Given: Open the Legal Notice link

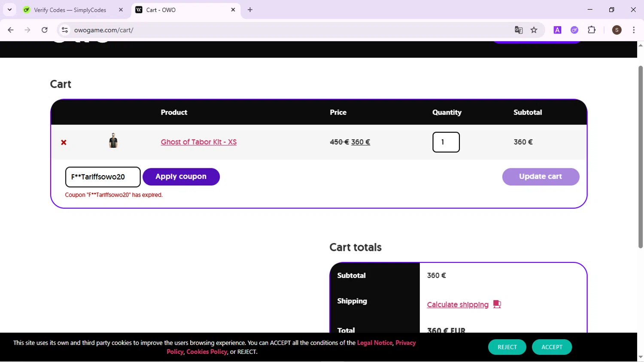Looking at the screenshot, I should [x=375, y=343].
